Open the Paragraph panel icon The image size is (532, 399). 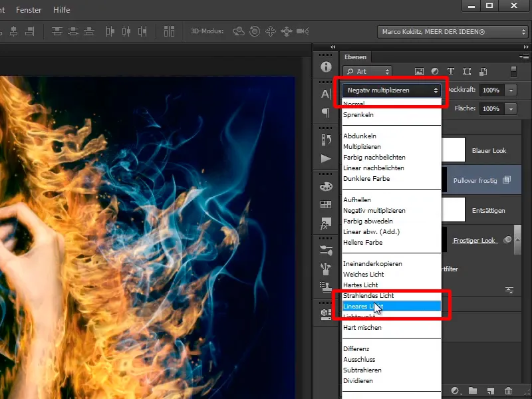pyautogui.click(x=325, y=112)
